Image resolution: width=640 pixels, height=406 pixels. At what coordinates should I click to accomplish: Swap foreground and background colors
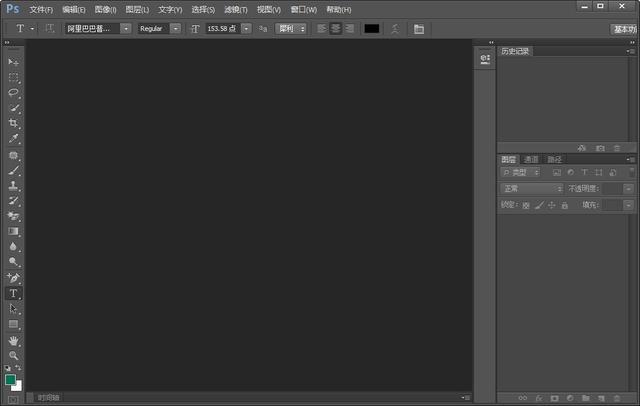(x=18, y=368)
